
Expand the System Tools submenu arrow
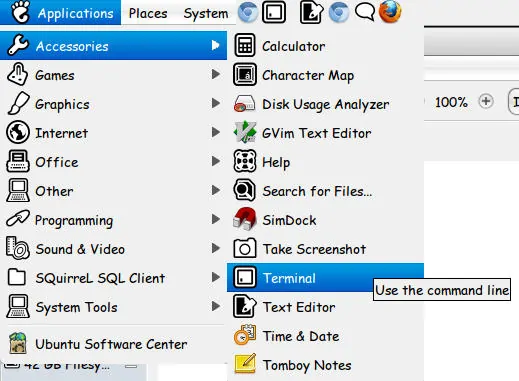pyautogui.click(x=216, y=306)
